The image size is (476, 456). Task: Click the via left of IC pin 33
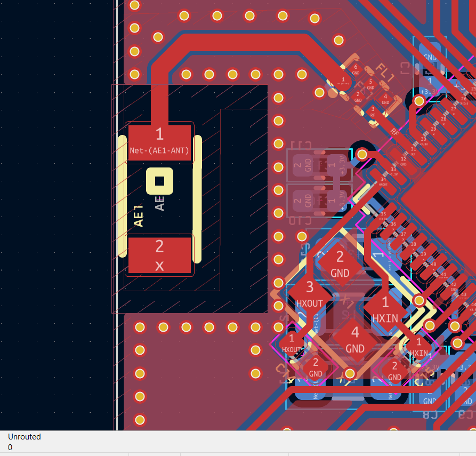[362, 155]
